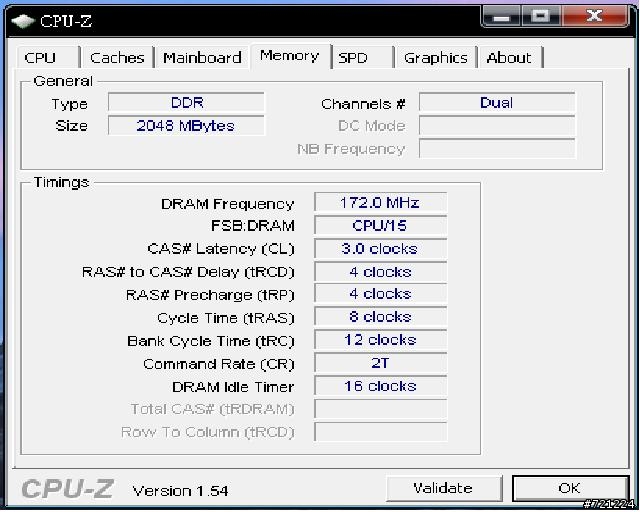Click the empty DC Mode field
The image size is (640, 512).
tap(497, 125)
